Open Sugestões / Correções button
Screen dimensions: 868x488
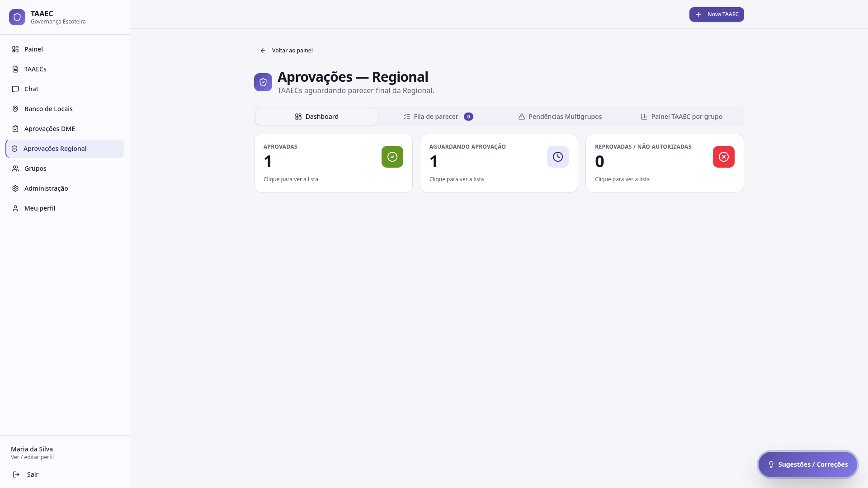[808, 465]
